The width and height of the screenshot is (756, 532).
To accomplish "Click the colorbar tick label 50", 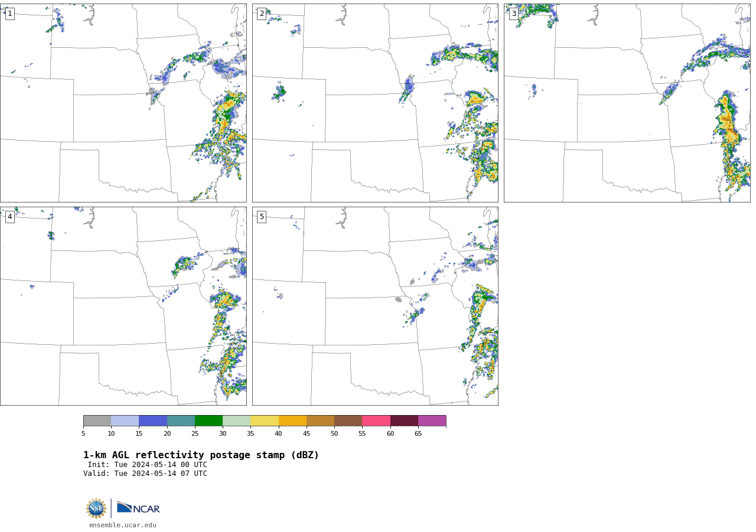I will [334, 434].
